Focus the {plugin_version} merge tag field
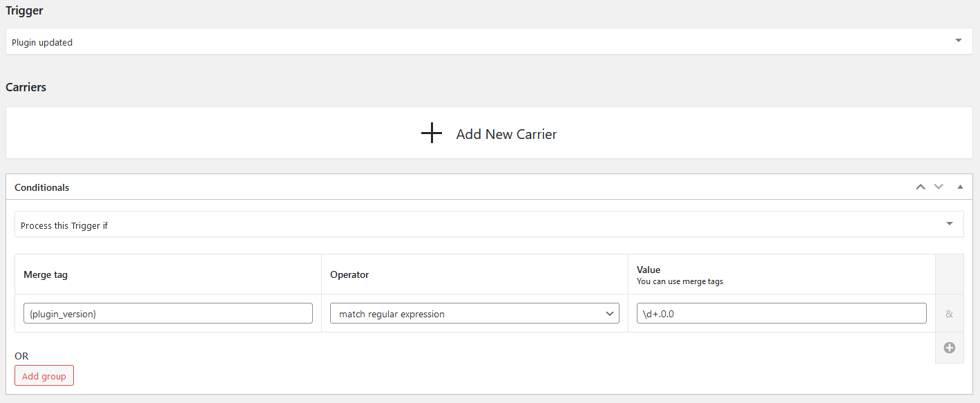 click(x=168, y=313)
